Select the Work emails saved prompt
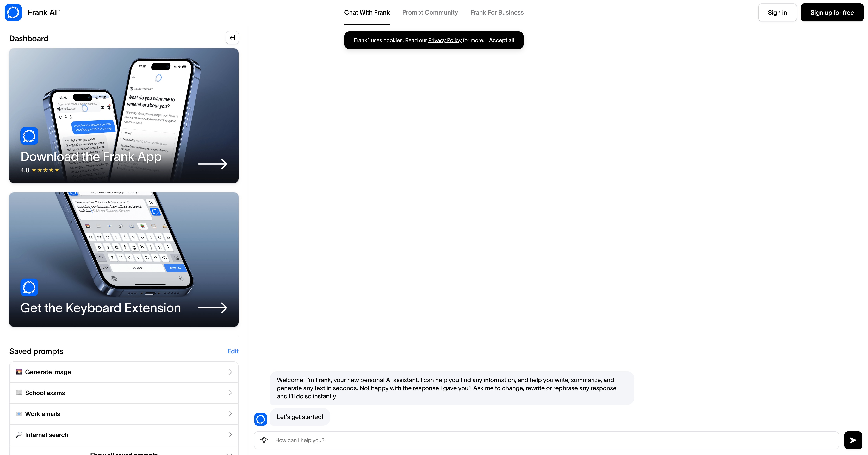The width and height of the screenshot is (868, 455). pyautogui.click(x=124, y=414)
